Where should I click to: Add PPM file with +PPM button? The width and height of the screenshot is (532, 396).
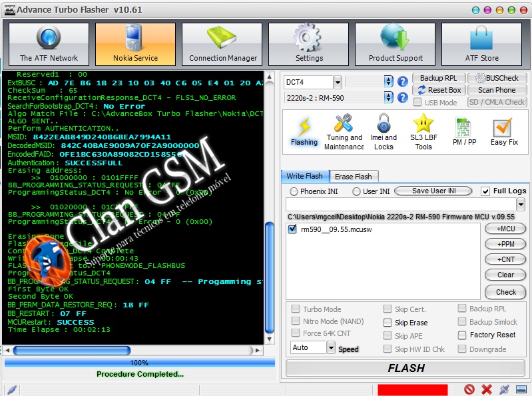[x=505, y=244]
